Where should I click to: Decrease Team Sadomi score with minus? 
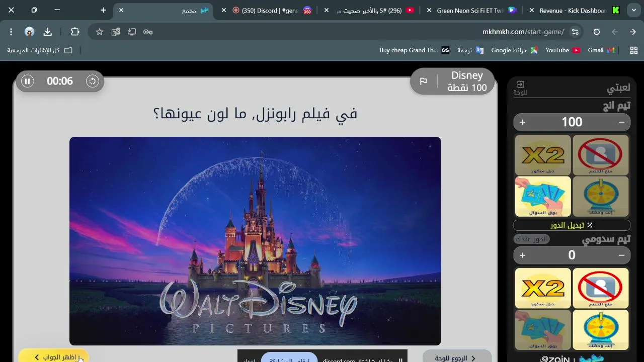[622, 255]
